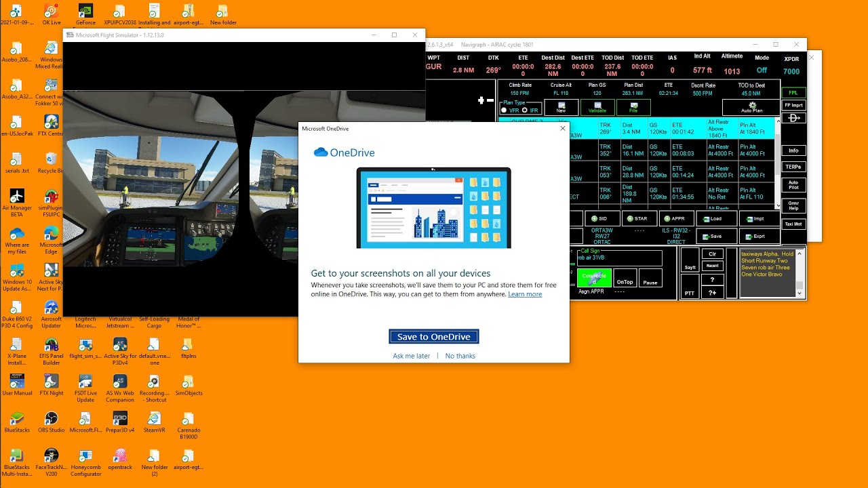Open the Learn more link in OneDrive dialog
This screenshot has height=488, width=868.
[x=525, y=294]
